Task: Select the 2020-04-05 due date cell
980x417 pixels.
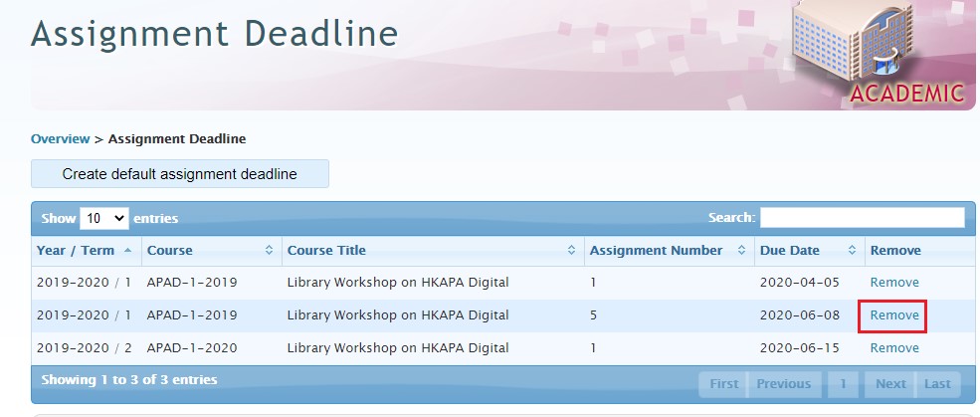Action: tap(810, 283)
